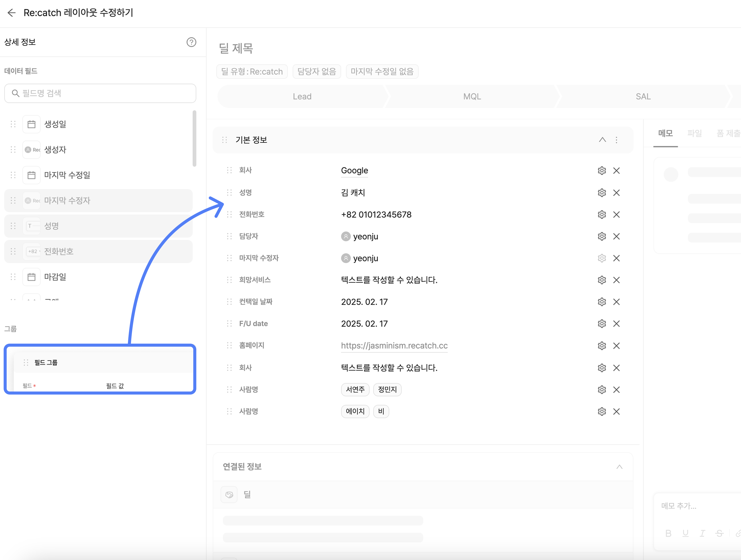
Task: Open settings gear for 홈페이지 row
Action: (x=602, y=345)
